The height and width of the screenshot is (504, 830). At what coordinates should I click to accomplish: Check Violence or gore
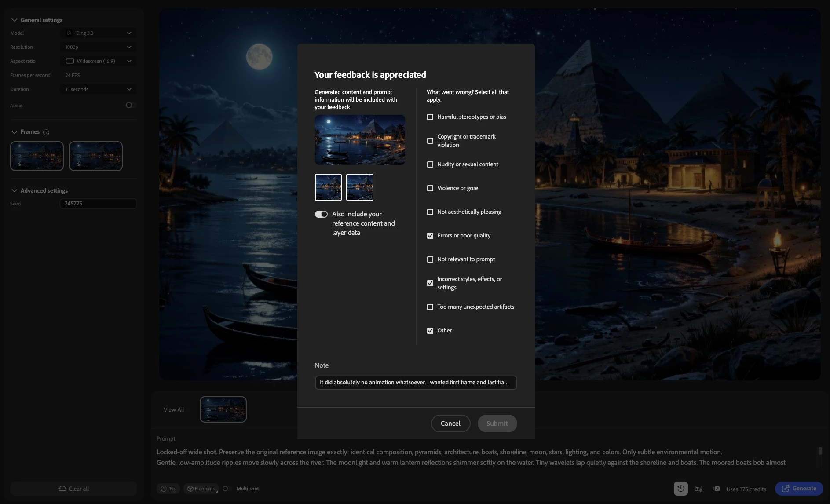pos(430,188)
